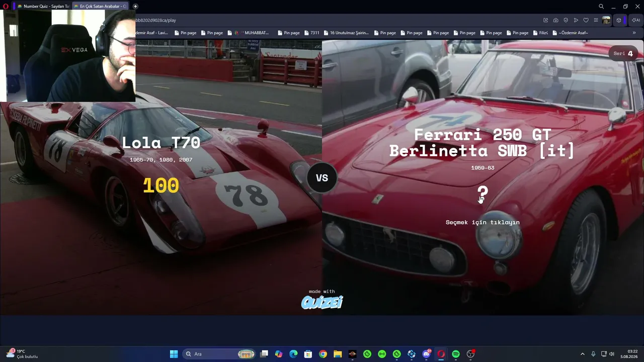Click the microphone icon in system tray
Screen dimensions: 644x362
click(593, 354)
